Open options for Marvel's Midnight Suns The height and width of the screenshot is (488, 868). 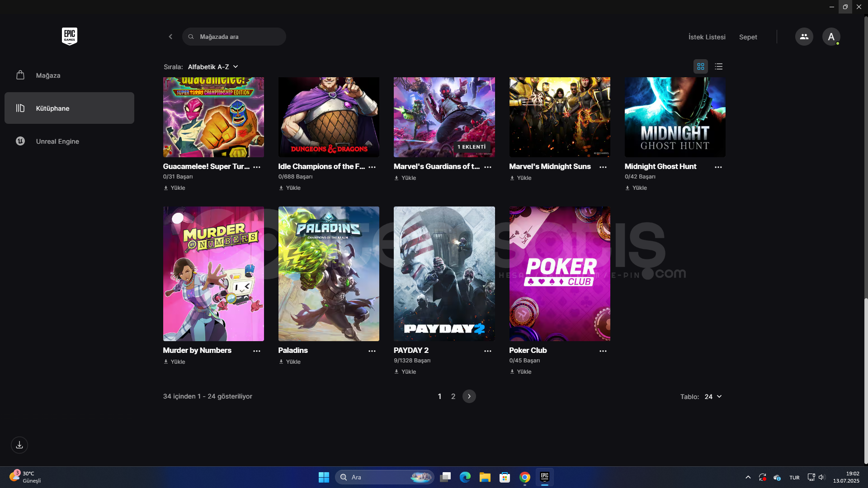click(603, 167)
